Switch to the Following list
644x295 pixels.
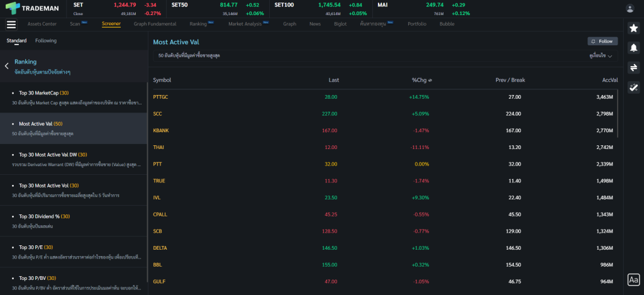tap(46, 41)
